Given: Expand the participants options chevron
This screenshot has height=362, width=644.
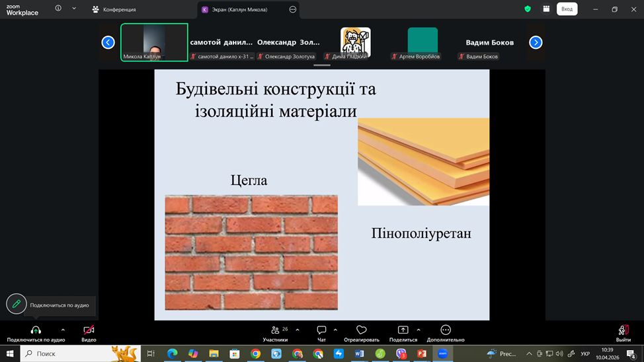Looking at the screenshot, I should [x=298, y=330].
